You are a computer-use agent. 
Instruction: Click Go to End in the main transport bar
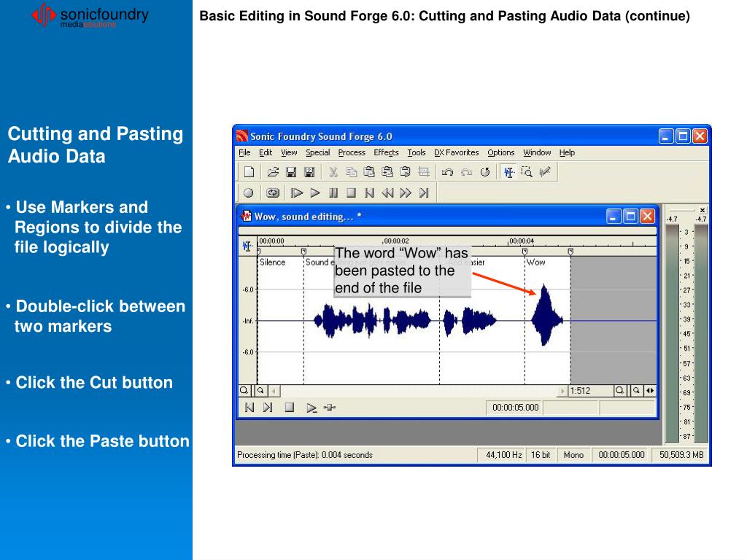coord(424,192)
